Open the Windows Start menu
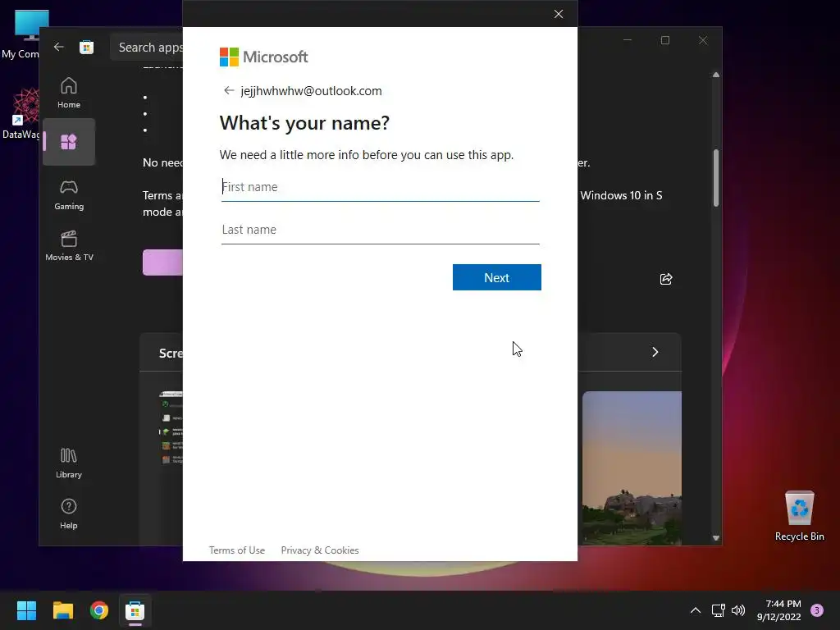This screenshot has width=840, height=630. pyautogui.click(x=26, y=610)
